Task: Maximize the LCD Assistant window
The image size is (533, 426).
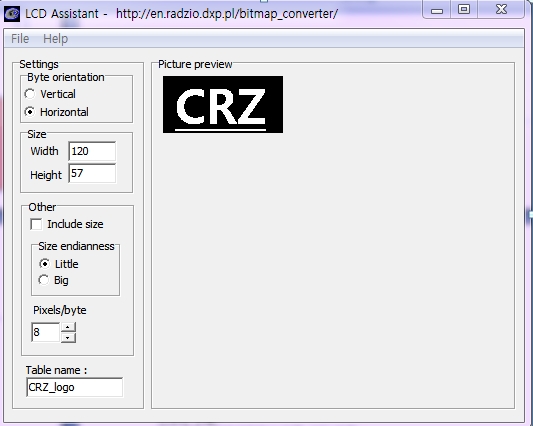Action: pos(464,9)
